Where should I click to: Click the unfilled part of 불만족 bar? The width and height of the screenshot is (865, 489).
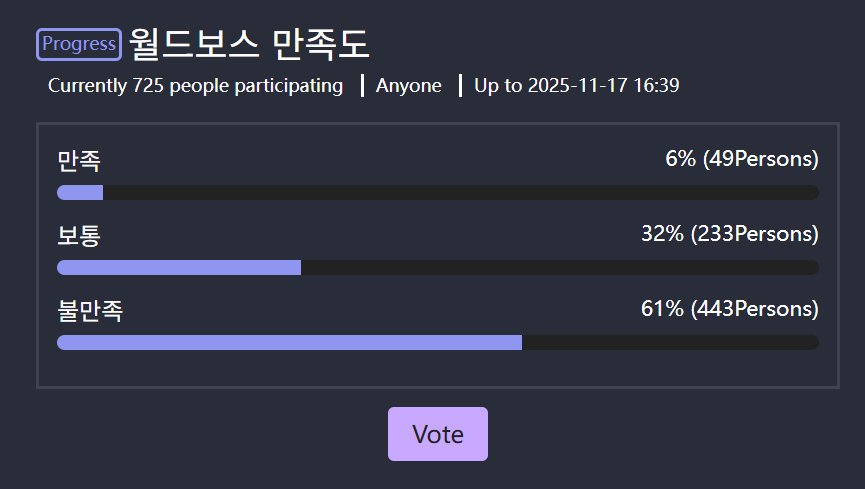point(670,342)
